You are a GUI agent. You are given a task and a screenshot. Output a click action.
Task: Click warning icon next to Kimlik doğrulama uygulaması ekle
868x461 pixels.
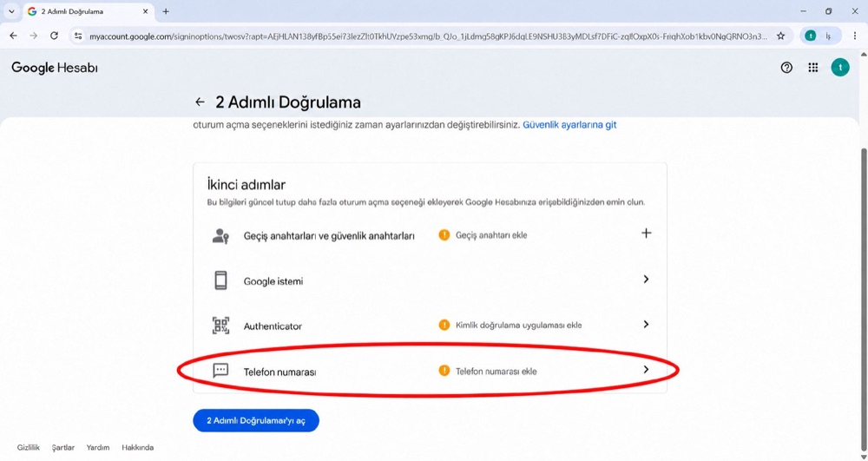pyautogui.click(x=444, y=325)
